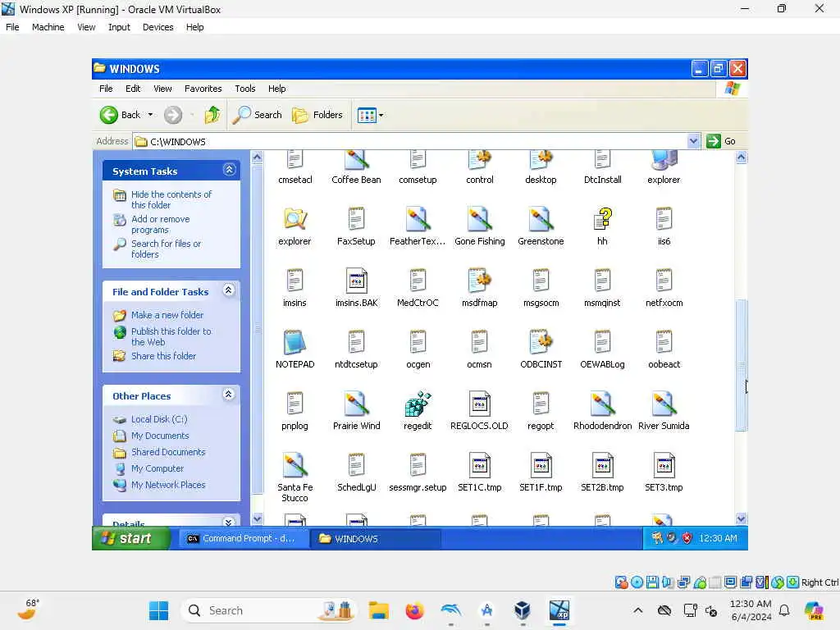Open the Search toolbar button

(258, 115)
